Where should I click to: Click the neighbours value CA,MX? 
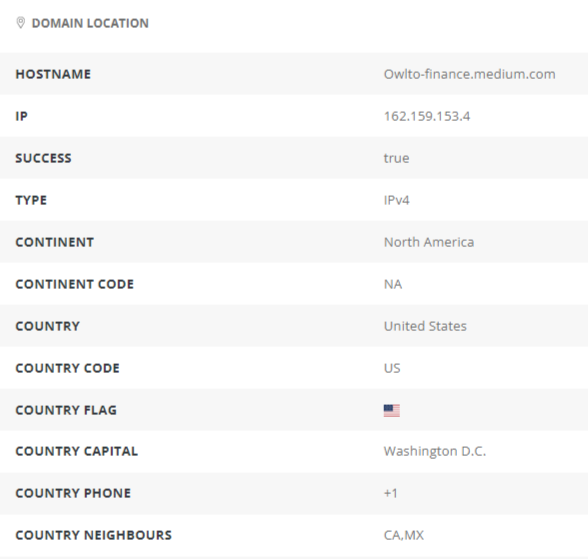point(404,535)
